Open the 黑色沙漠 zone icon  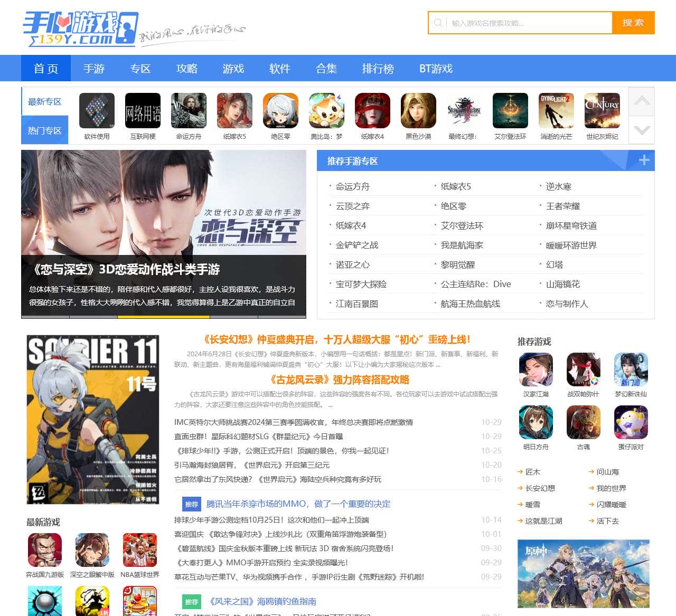(418, 111)
